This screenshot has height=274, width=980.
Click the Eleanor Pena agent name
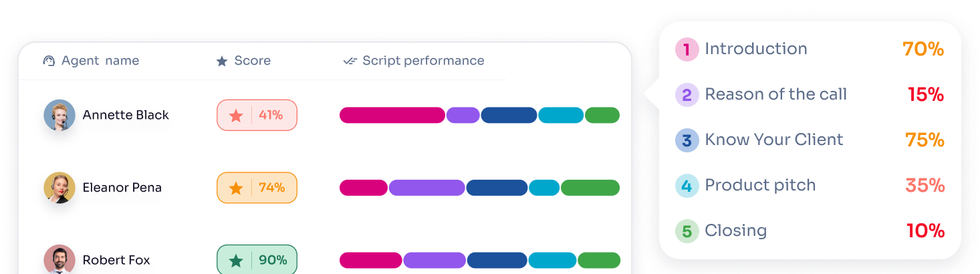coord(122,188)
